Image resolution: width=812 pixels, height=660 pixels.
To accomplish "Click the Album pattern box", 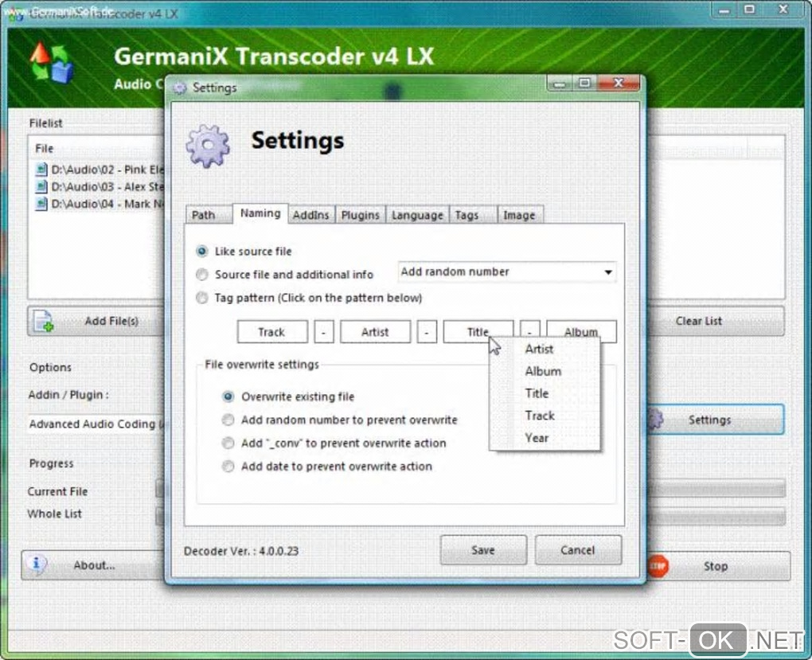I will [582, 330].
